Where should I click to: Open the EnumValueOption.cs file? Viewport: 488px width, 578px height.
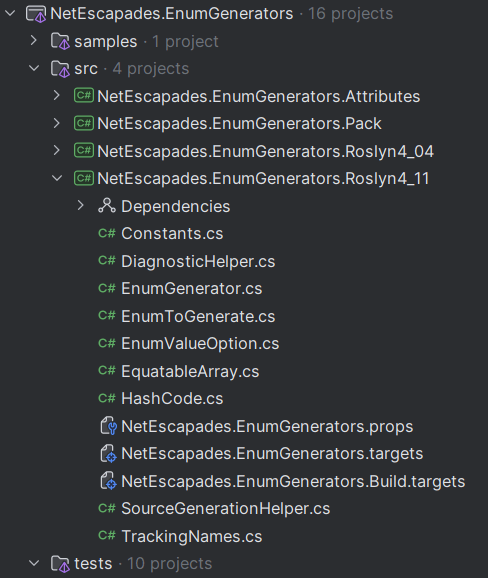click(200, 344)
